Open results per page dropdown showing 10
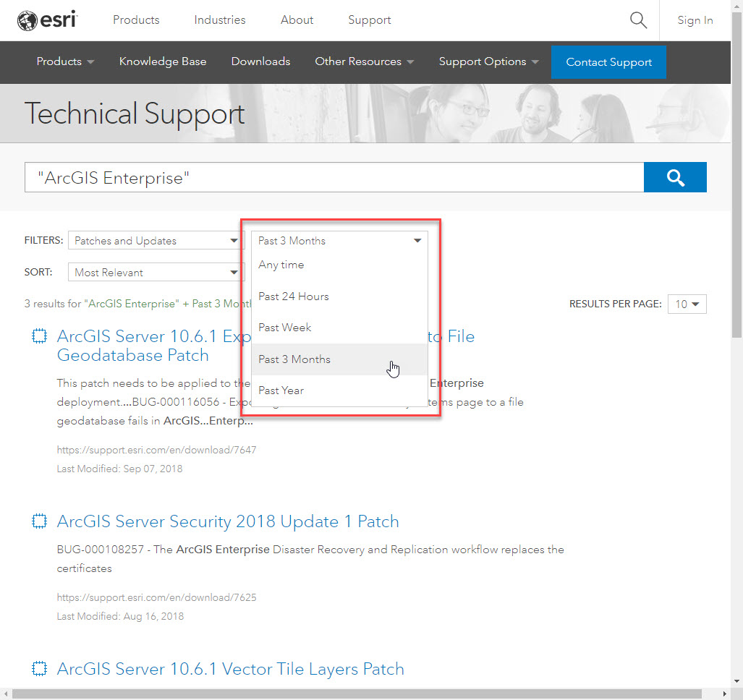 tap(687, 304)
